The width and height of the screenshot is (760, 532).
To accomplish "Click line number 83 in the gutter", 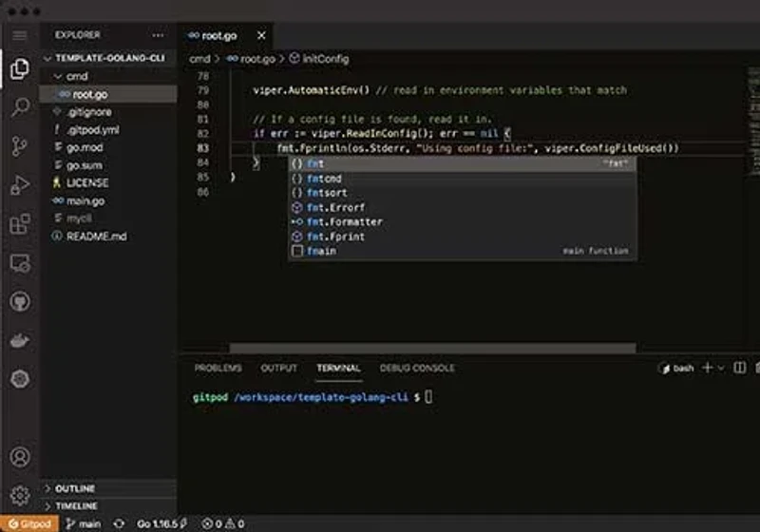I will (202, 148).
